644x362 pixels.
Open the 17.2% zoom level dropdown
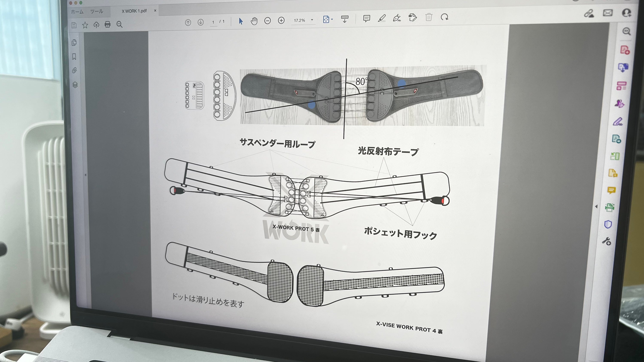point(312,20)
